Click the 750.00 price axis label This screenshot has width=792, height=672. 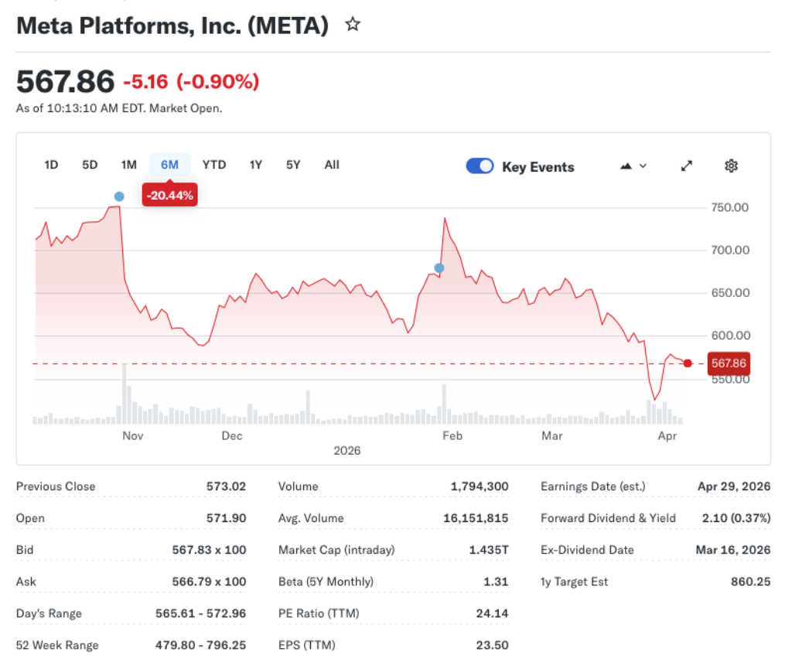[x=729, y=207]
